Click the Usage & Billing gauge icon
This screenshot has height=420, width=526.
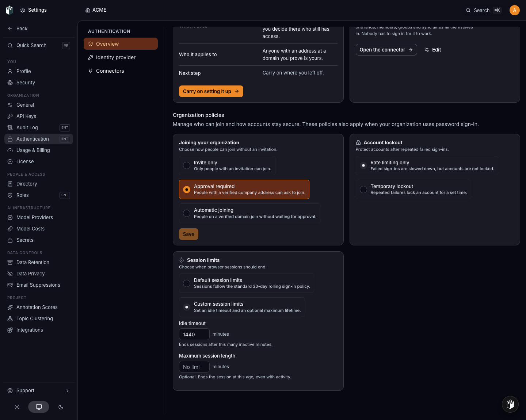point(10,150)
